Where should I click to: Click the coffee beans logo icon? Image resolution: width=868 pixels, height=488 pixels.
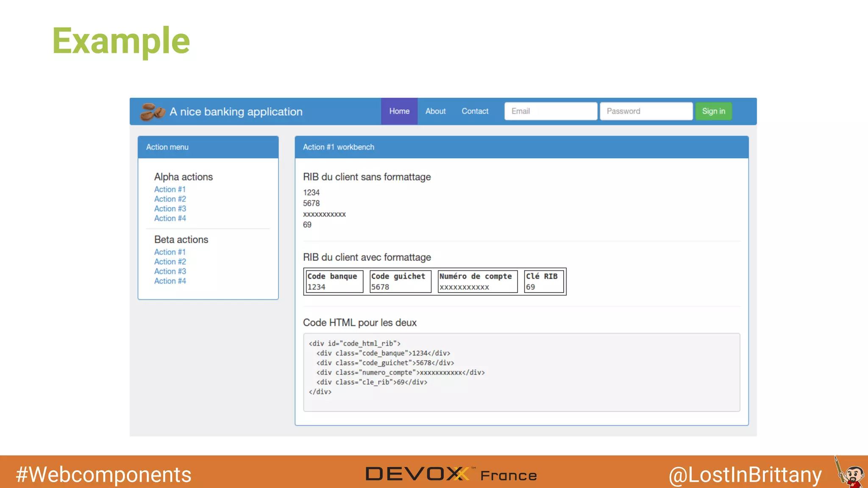(x=152, y=112)
